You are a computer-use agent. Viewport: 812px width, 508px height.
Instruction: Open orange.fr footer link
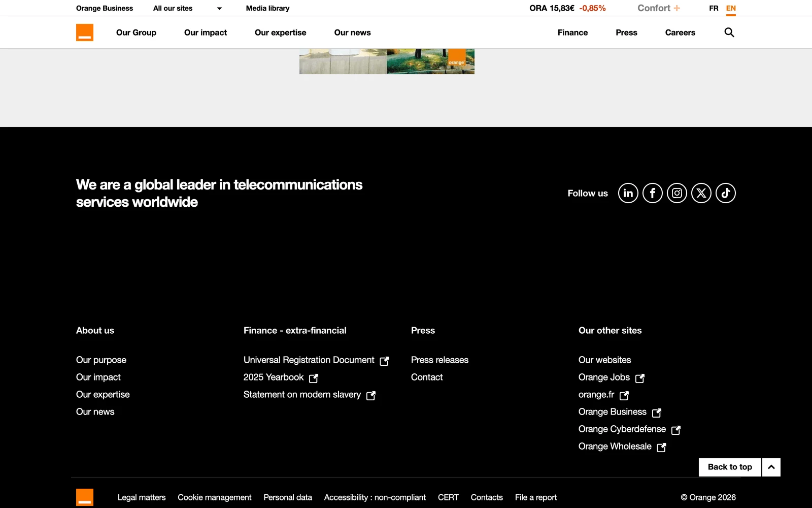tap(596, 394)
